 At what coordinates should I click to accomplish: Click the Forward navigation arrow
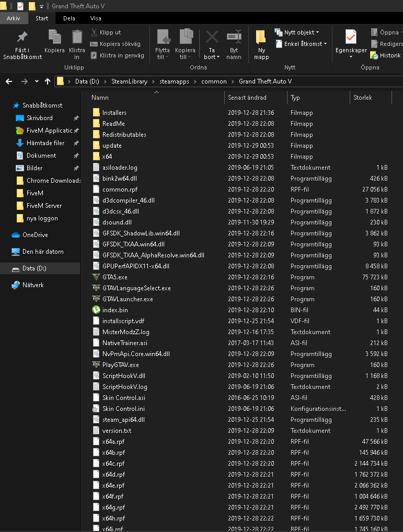click(x=25, y=81)
